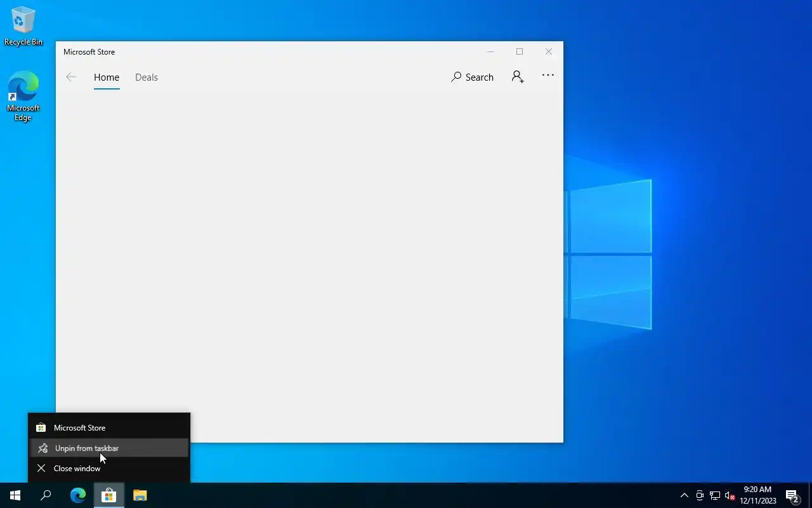Choose Unpin from taskbar
Viewport: 812px width, 508px height.
tap(109, 448)
